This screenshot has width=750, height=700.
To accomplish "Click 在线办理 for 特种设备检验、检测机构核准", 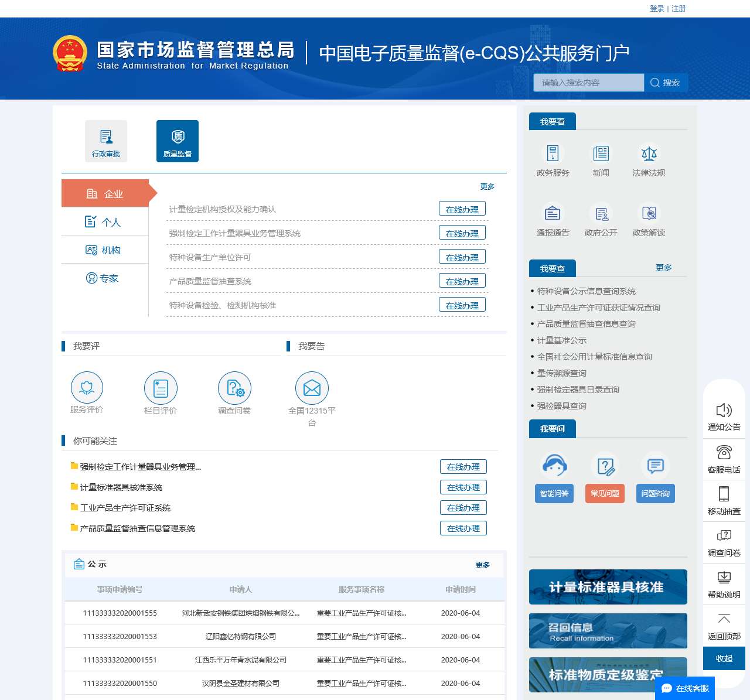I will (x=462, y=305).
